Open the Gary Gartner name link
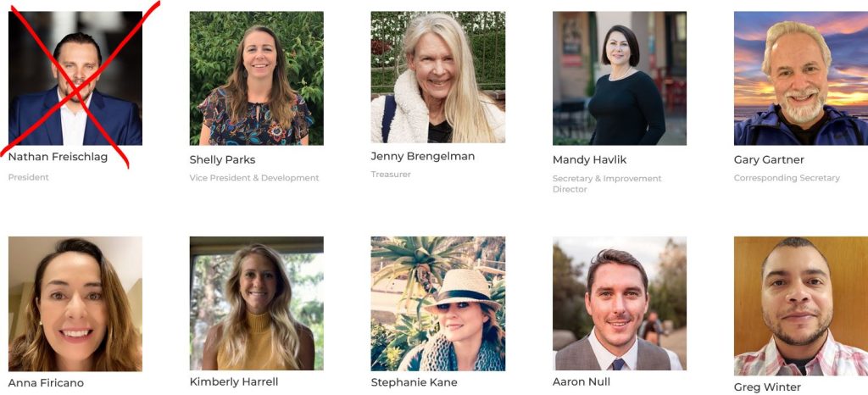868x395 pixels. click(x=769, y=160)
